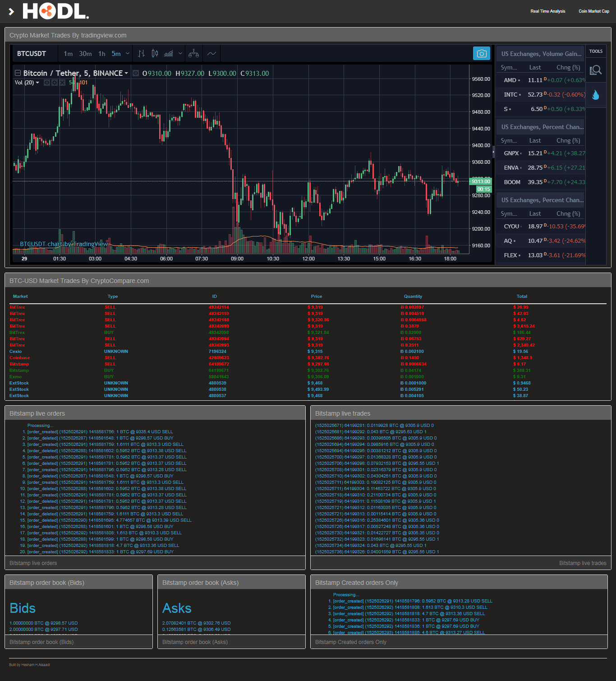Open the US Exchanges Percent Change header above CYOU

[x=541, y=200]
